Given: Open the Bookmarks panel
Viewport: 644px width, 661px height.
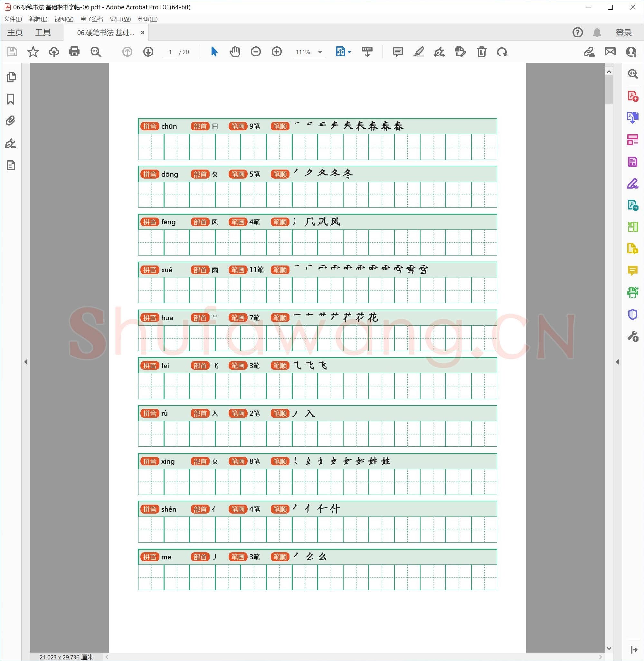Looking at the screenshot, I should (11, 99).
